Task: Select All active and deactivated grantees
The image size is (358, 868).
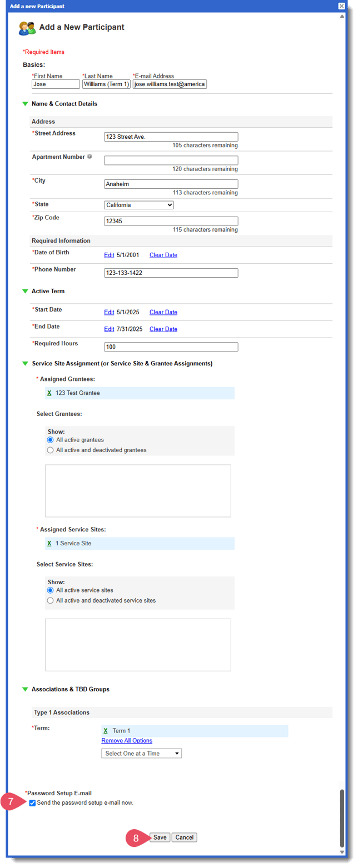Action: pos(51,450)
